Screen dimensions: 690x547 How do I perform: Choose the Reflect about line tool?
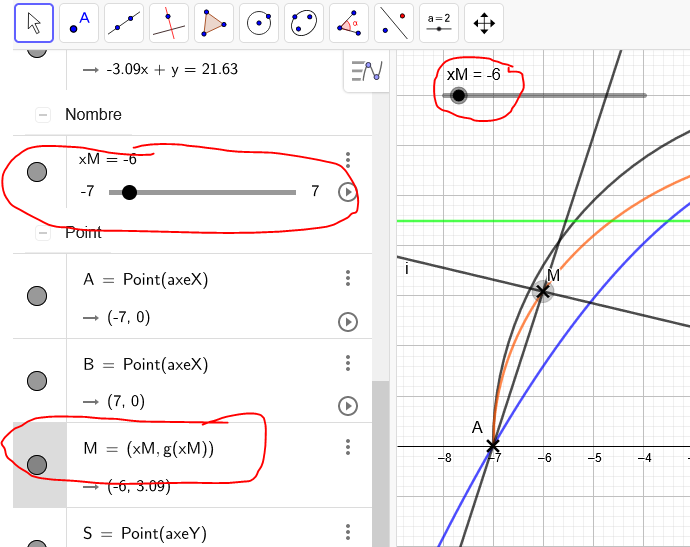[394, 23]
